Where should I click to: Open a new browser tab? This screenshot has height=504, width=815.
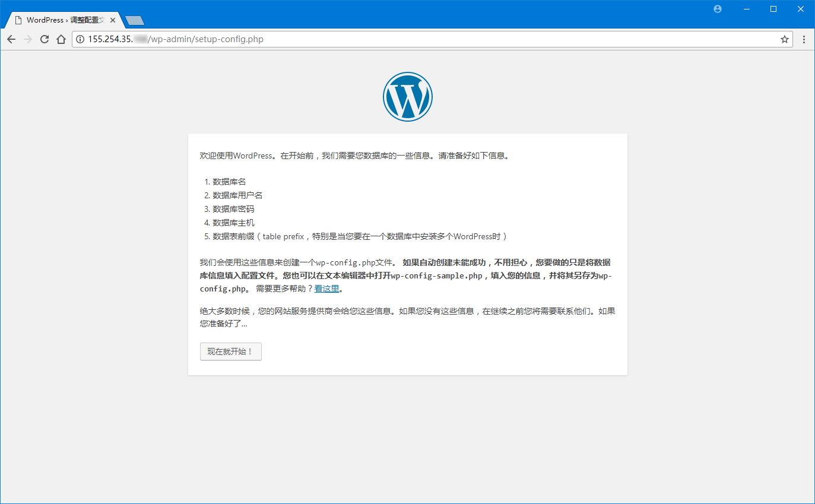[x=135, y=21]
